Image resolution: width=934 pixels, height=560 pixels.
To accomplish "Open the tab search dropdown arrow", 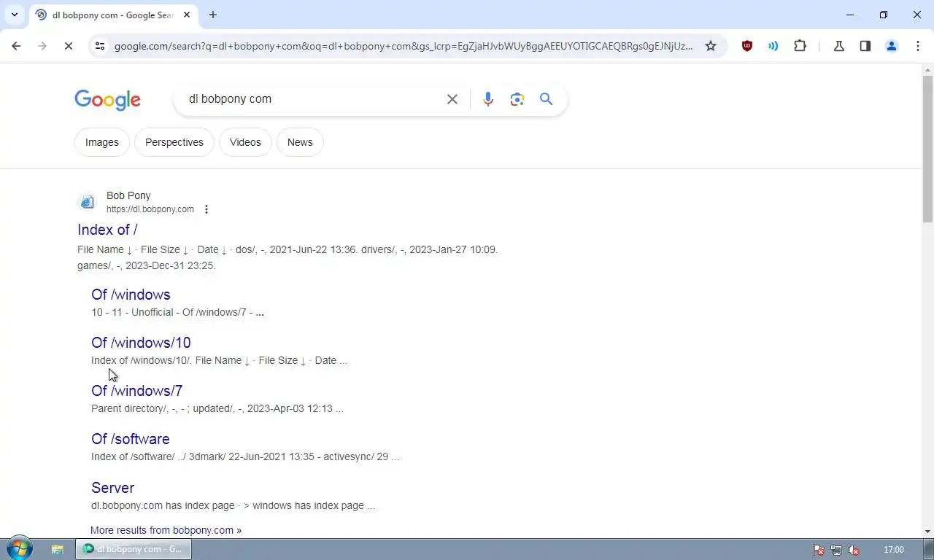I will [x=14, y=15].
